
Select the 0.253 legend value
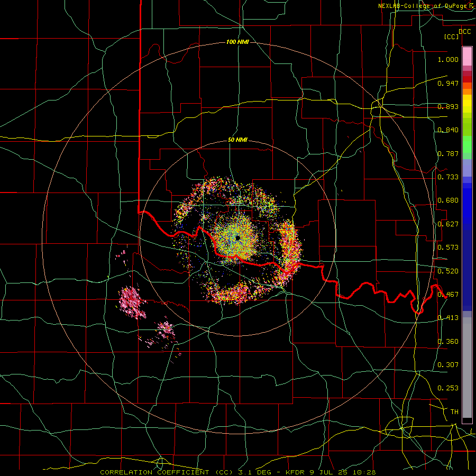448,388
